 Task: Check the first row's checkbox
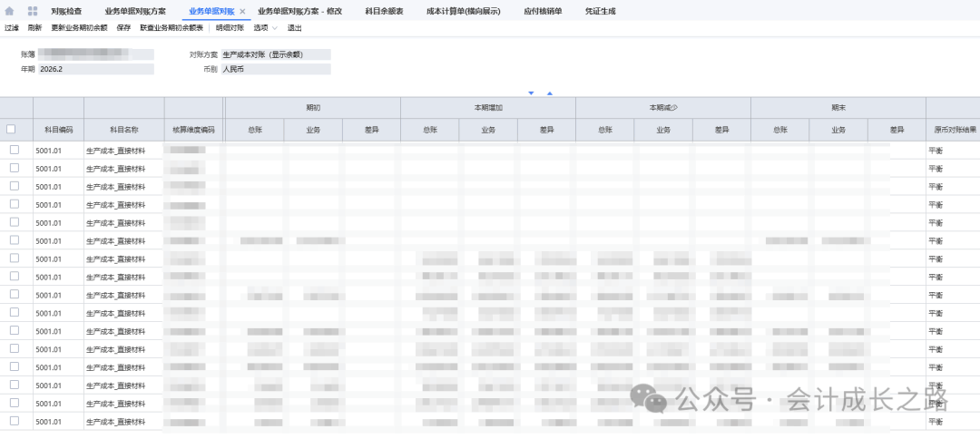(x=14, y=150)
